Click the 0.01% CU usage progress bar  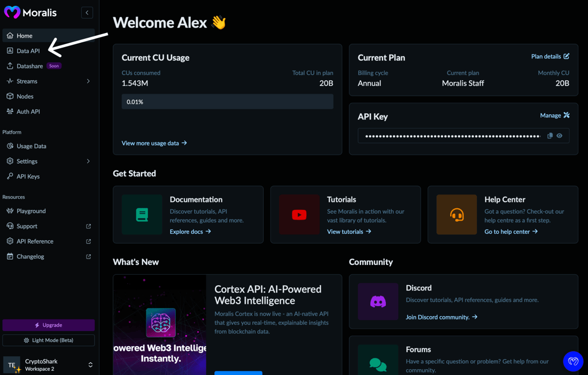(227, 101)
